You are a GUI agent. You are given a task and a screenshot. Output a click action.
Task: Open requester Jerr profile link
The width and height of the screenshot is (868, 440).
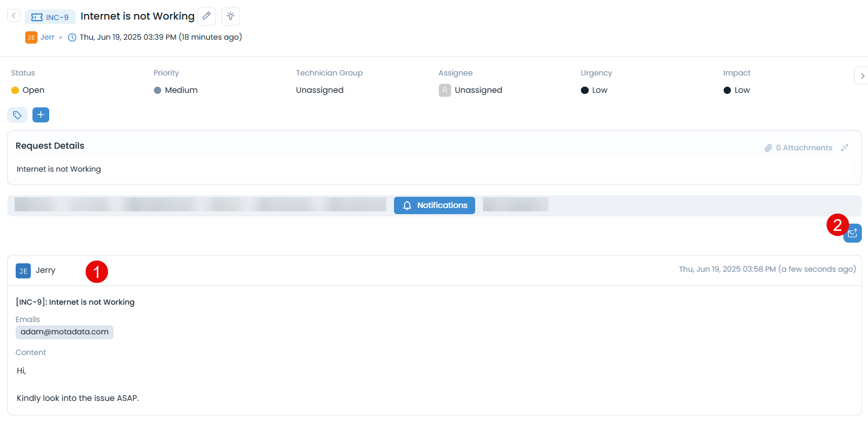pyautogui.click(x=47, y=37)
